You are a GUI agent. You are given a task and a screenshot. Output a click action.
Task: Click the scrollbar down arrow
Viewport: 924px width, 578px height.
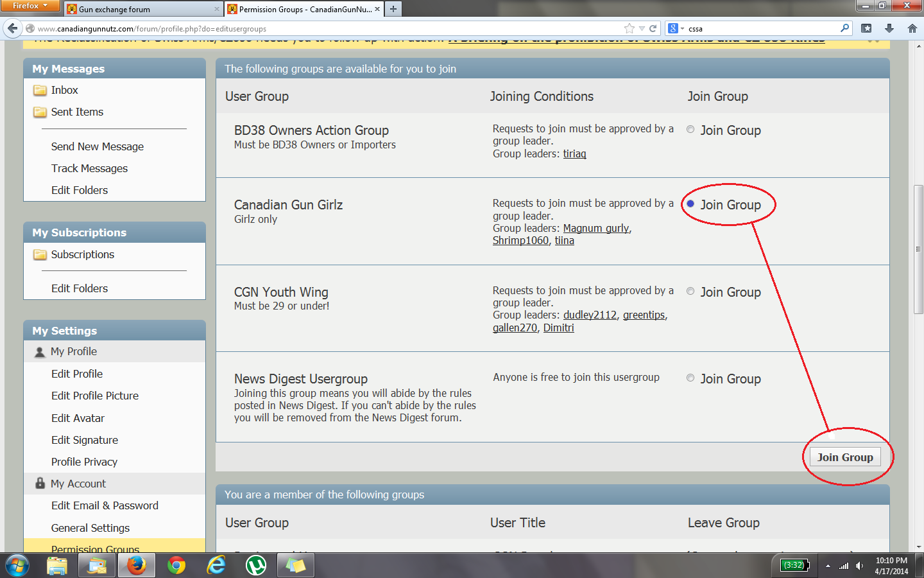[x=918, y=547]
